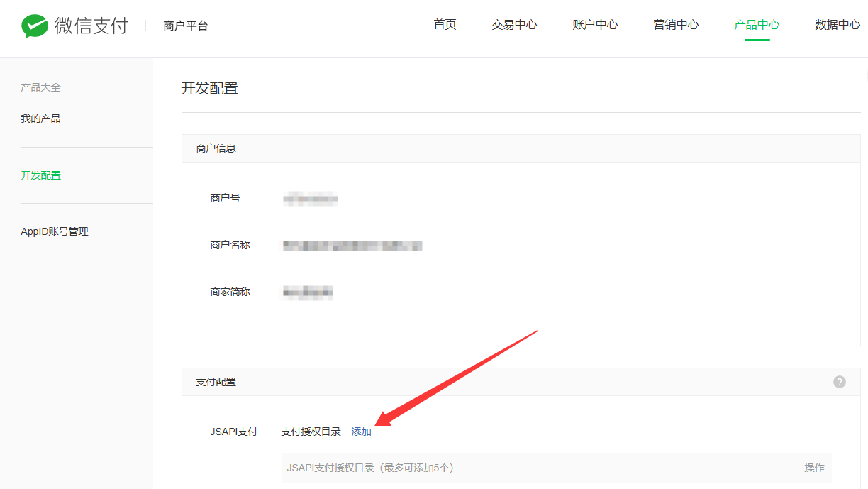Open the 交易中心 tab
This screenshot has height=489, width=868.
click(514, 25)
